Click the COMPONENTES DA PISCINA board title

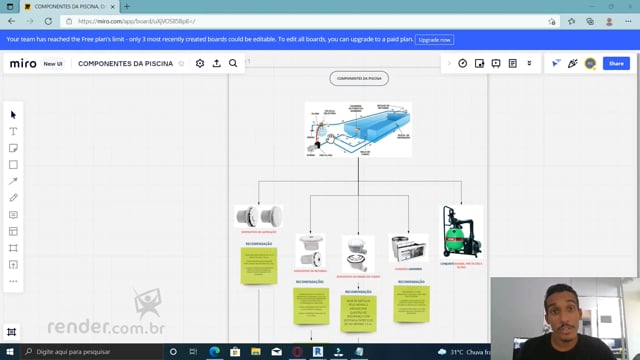click(x=125, y=64)
